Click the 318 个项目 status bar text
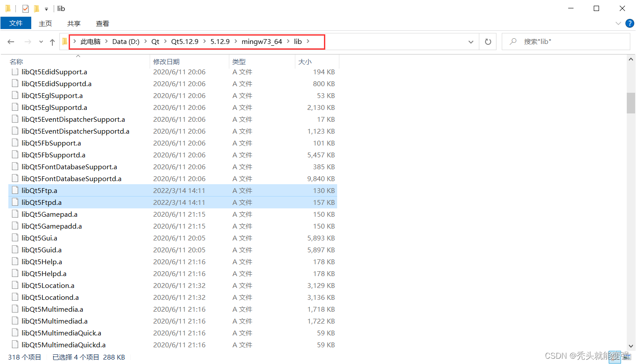The image size is (636, 364). click(25, 357)
